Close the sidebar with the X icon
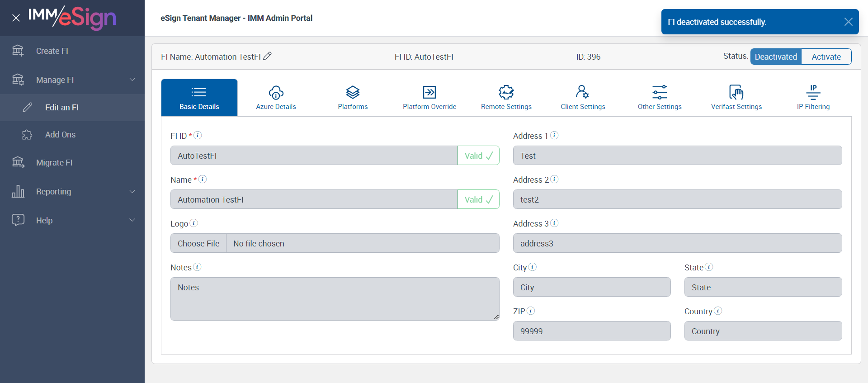This screenshot has height=383, width=868. tap(16, 18)
